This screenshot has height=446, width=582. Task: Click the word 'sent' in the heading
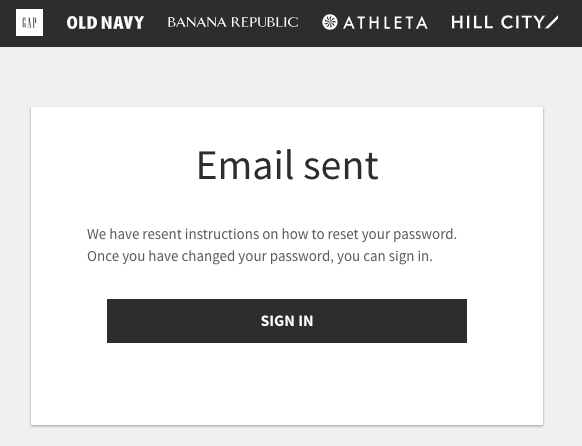(x=341, y=167)
